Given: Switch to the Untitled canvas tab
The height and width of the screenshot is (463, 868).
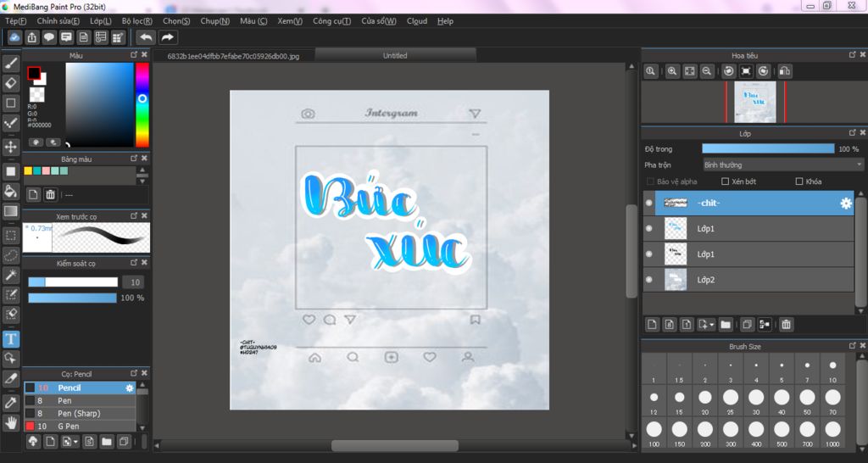Looking at the screenshot, I should tap(395, 55).
